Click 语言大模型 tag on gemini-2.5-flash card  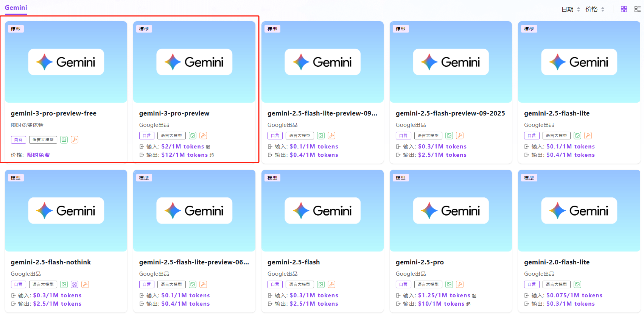pyautogui.click(x=300, y=284)
